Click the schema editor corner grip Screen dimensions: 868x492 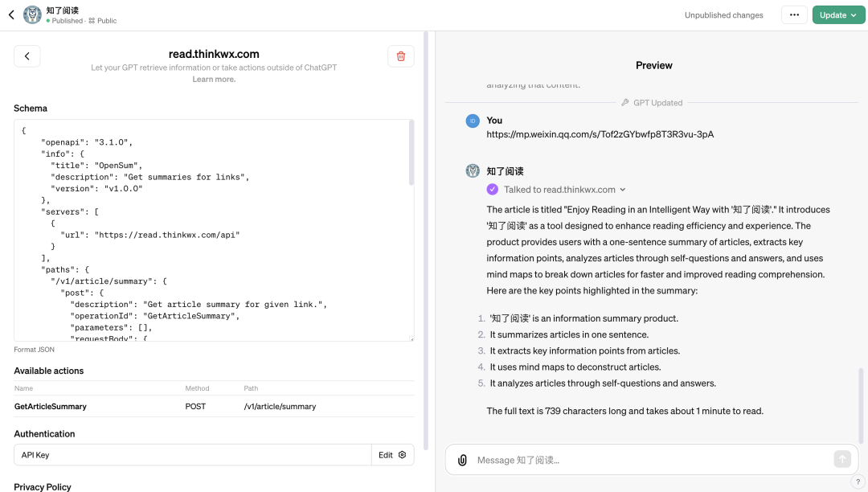point(411,338)
